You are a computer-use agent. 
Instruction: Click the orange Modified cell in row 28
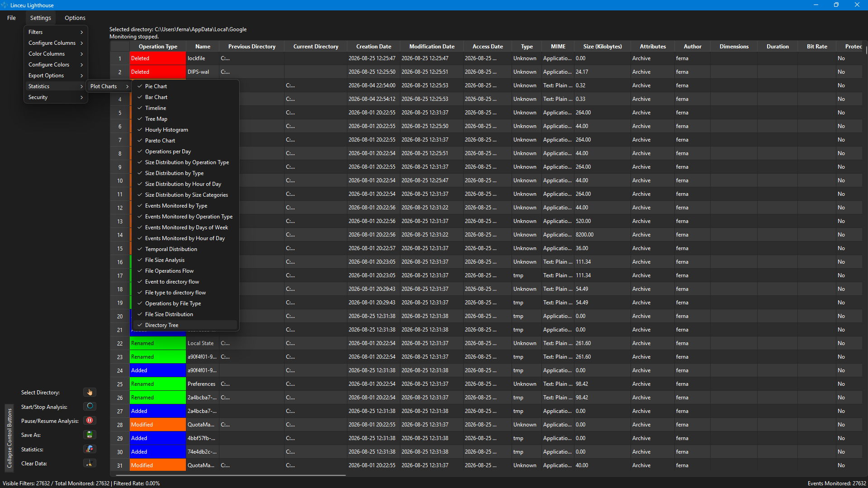[x=158, y=425]
